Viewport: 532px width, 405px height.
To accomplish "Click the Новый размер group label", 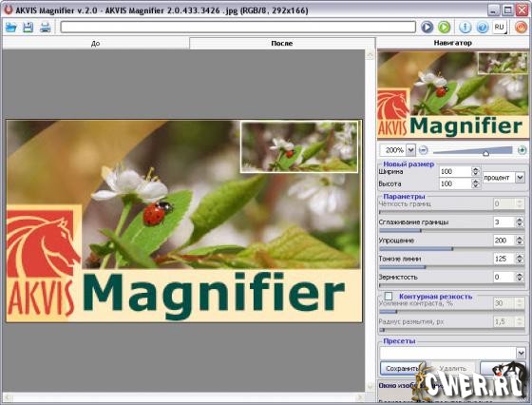I will tap(408, 164).
